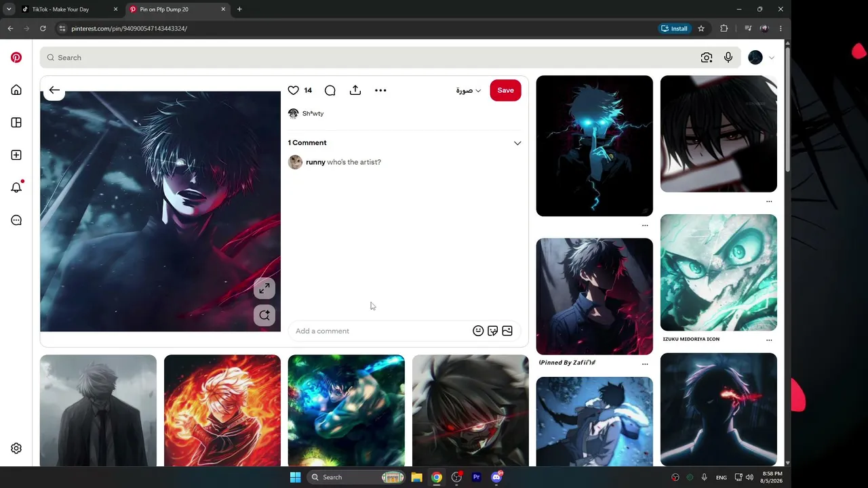The image size is (868, 488).
Task: Expand the pin image to fullscreen
Action: pos(264,289)
